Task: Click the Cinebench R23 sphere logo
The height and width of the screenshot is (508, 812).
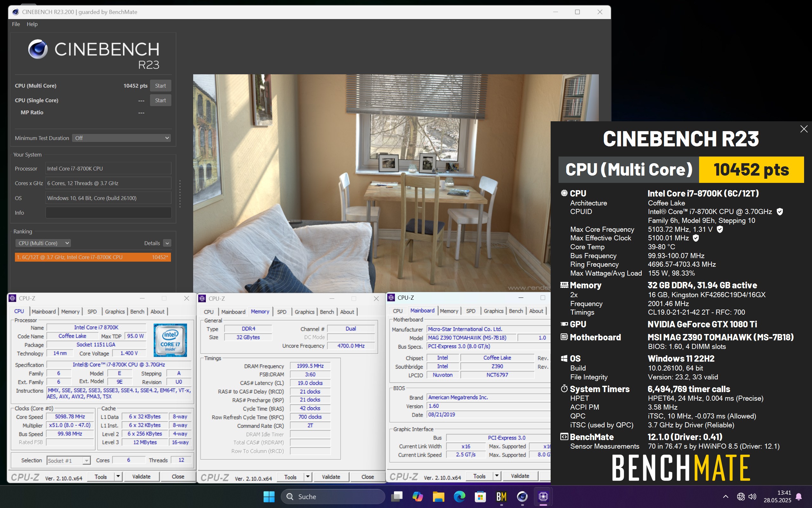Action: click(x=38, y=49)
